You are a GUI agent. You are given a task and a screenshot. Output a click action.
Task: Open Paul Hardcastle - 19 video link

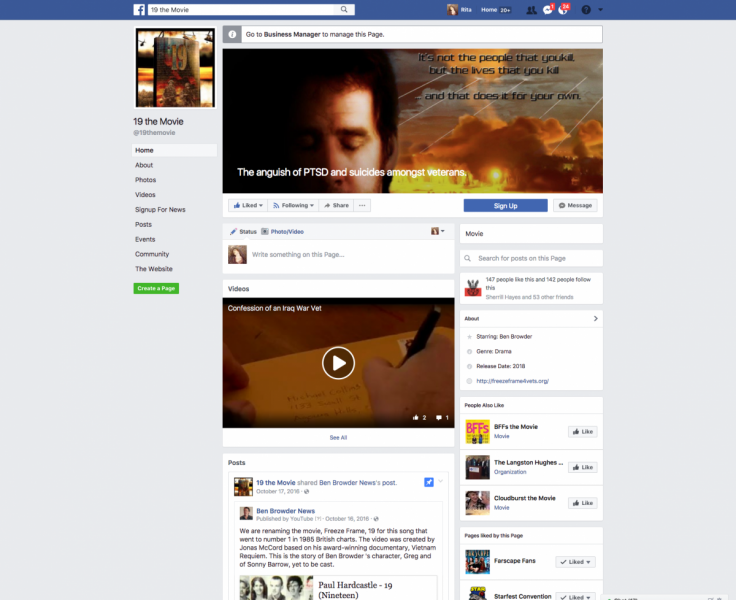pyautogui.click(x=355, y=590)
